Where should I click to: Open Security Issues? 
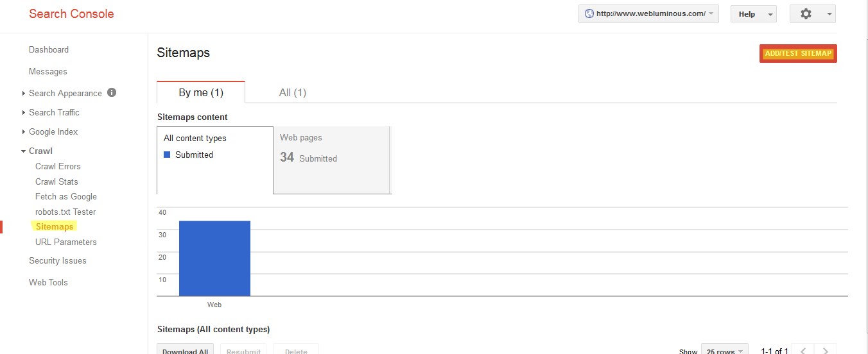coord(58,260)
